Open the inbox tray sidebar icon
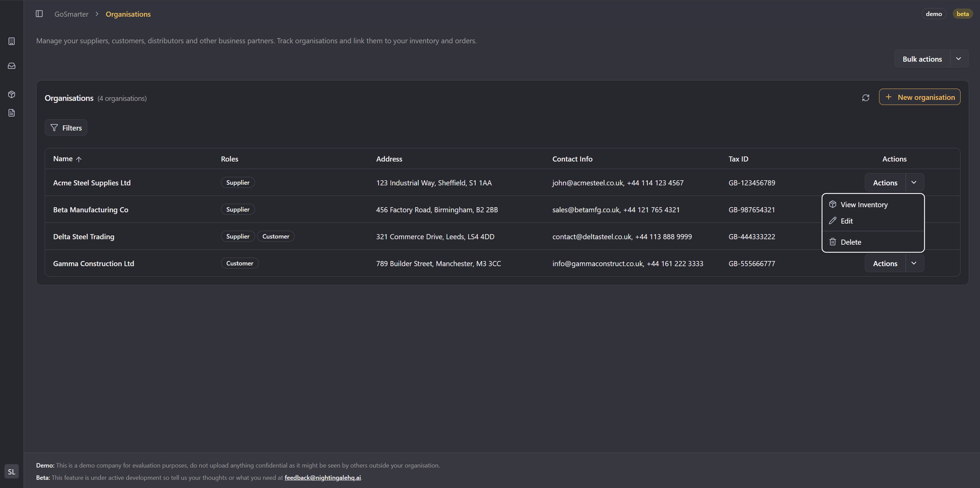Viewport: 980px width, 488px height. [11, 66]
